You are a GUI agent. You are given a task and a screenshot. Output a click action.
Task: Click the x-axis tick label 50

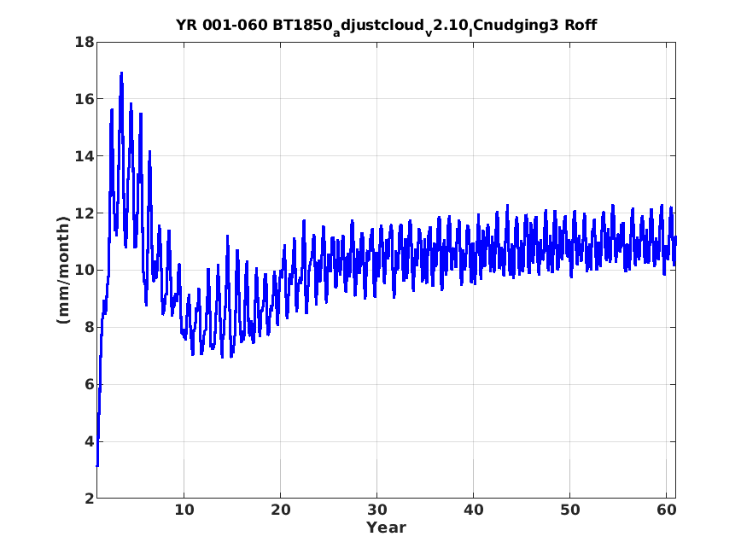[569, 510]
